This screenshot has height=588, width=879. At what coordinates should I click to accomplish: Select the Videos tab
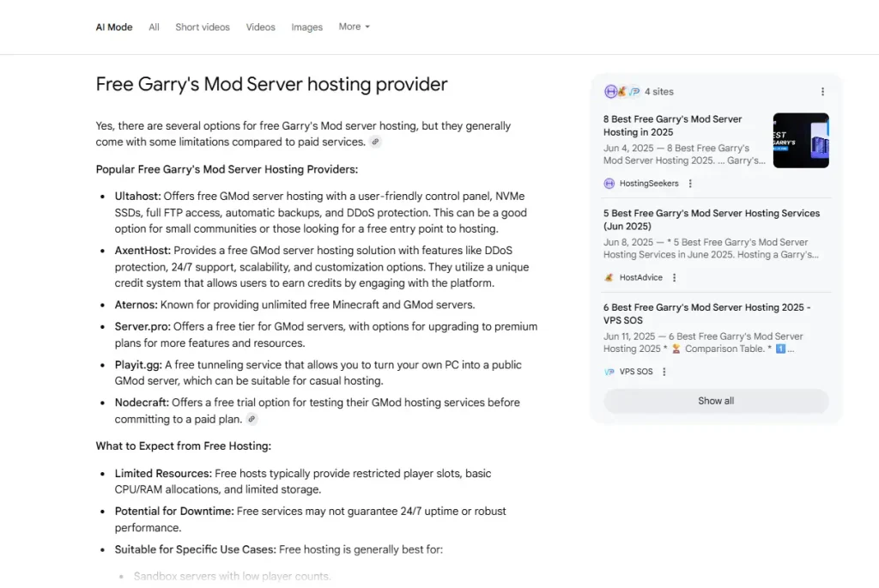click(261, 27)
